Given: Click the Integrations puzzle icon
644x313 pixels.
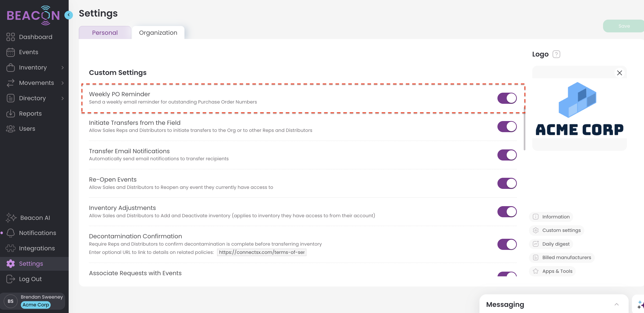Looking at the screenshot, I should 10,248.
